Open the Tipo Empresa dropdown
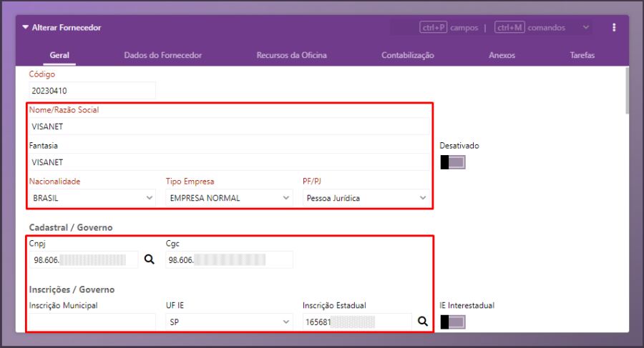 229,198
